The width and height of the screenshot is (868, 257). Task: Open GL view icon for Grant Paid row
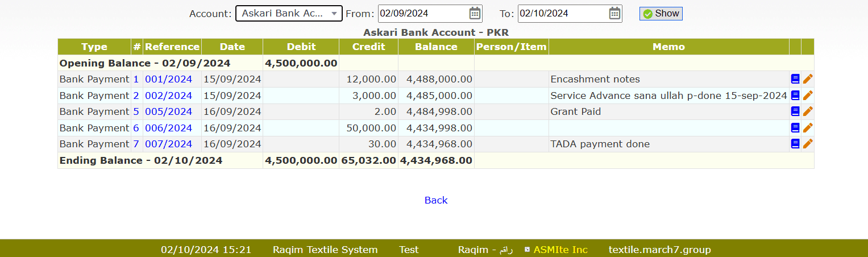pyautogui.click(x=795, y=111)
